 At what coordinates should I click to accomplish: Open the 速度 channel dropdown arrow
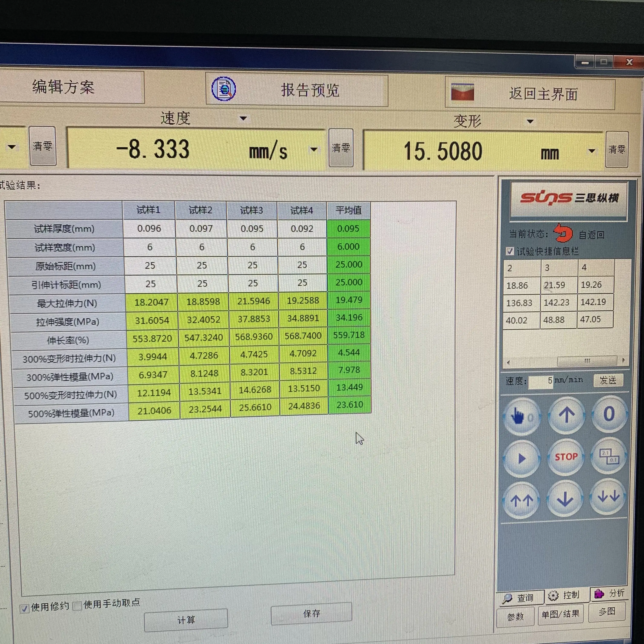click(x=243, y=118)
